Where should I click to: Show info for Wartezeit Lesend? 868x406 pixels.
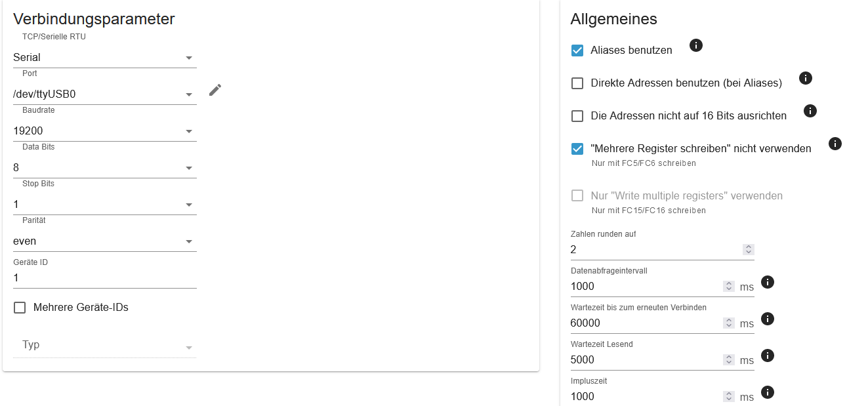(767, 355)
